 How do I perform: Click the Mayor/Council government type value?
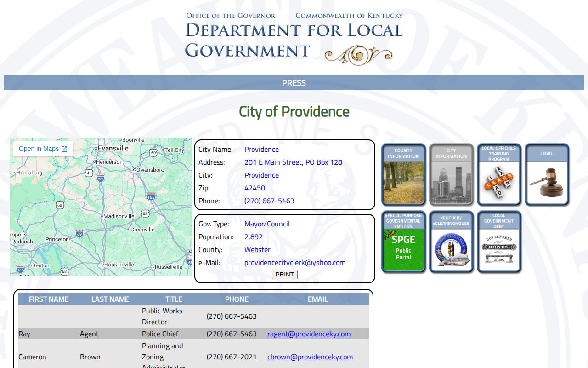click(267, 224)
